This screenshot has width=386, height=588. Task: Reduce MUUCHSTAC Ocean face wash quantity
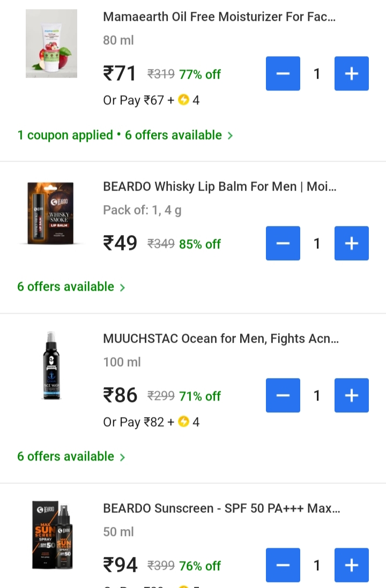point(283,395)
